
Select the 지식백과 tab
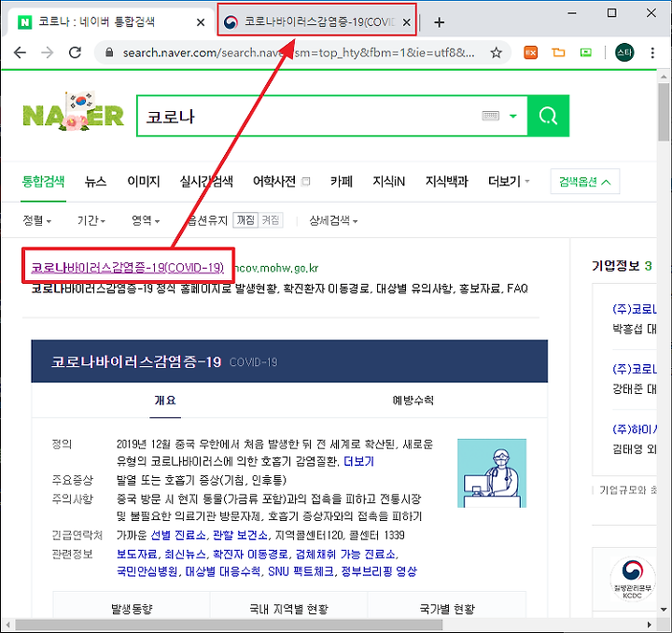[446, 182]
